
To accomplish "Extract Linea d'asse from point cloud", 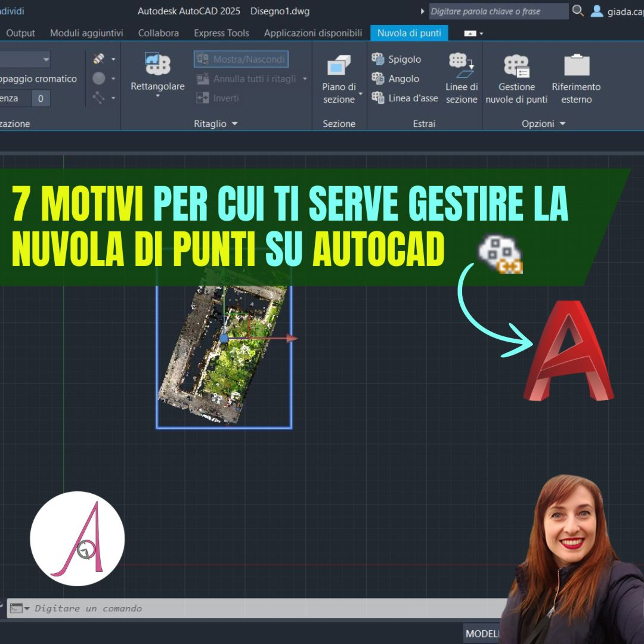I will click(x=405, y=98).
